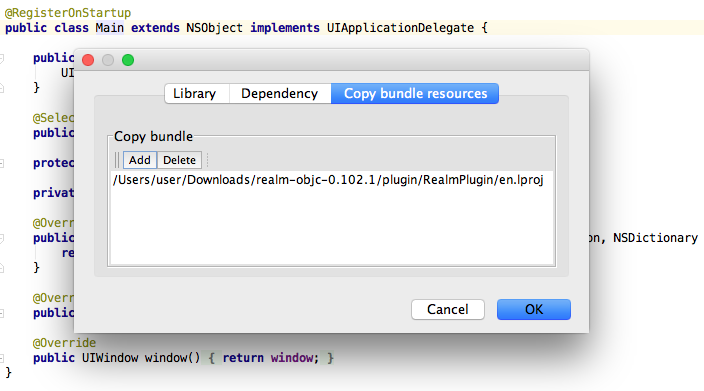Click the bottom @Override annotation in editor
The height and width of the screenshot is (391, 704).
(x=64, y=343)
